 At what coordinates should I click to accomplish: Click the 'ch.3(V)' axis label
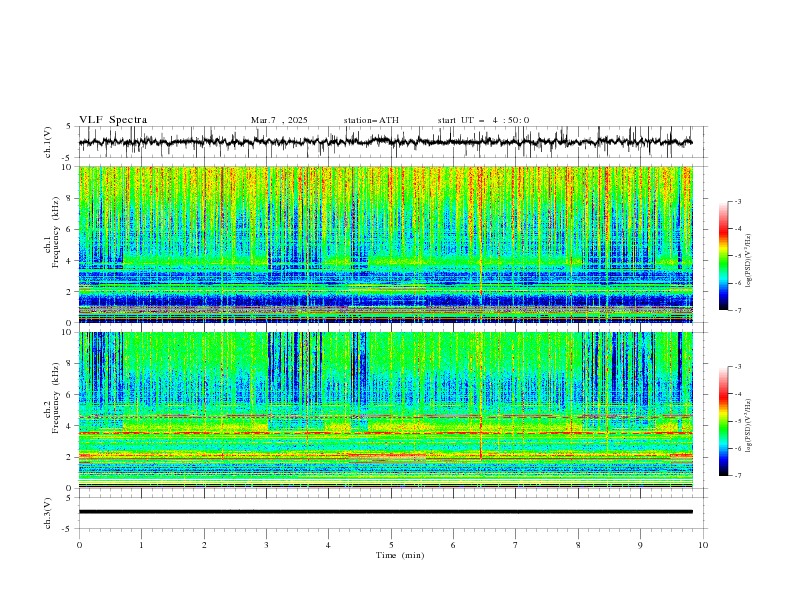48,513
